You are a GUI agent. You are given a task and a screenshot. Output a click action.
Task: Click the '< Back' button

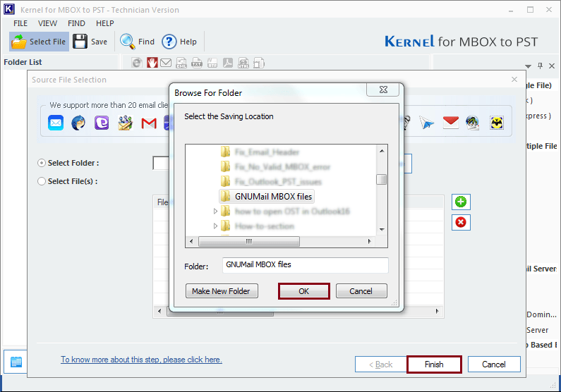click(x=380, y=365)
